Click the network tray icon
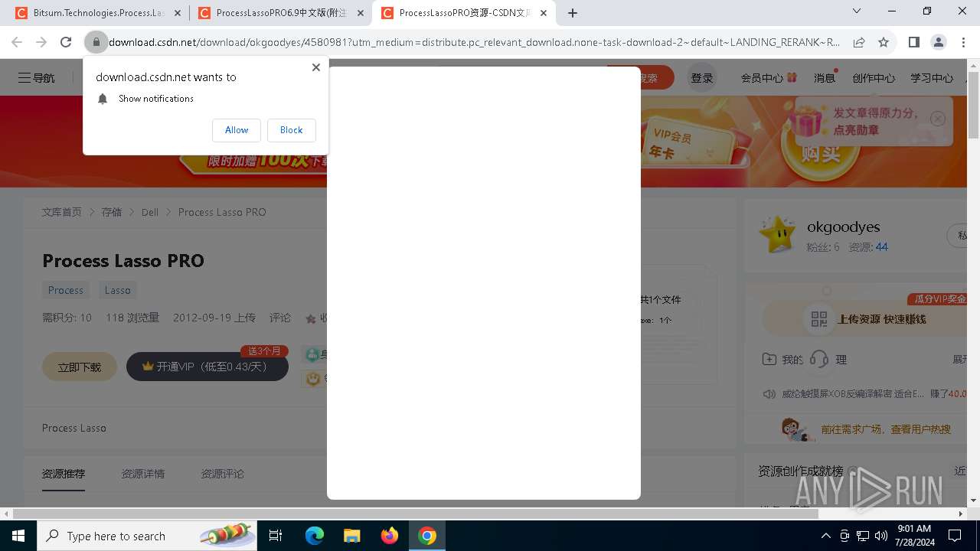The width and height of the screenshot is (980, 551). pyautogui.click(x=863, y=536)
